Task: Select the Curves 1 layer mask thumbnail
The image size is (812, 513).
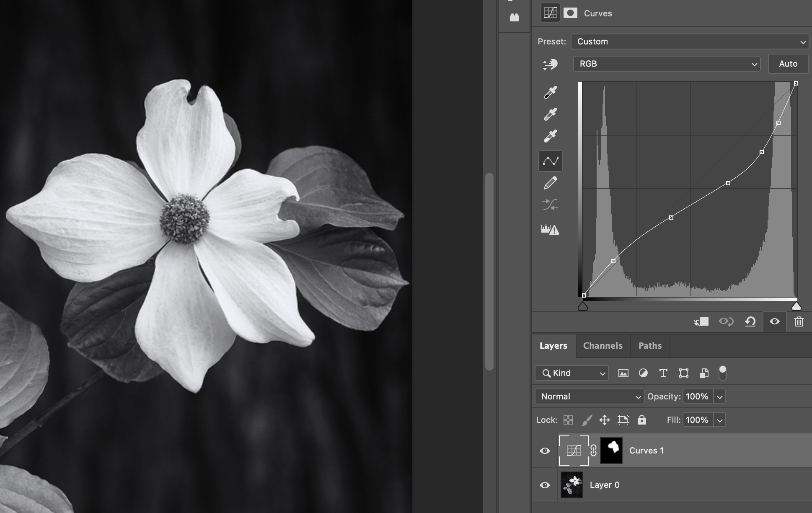Action: [611, 451]
